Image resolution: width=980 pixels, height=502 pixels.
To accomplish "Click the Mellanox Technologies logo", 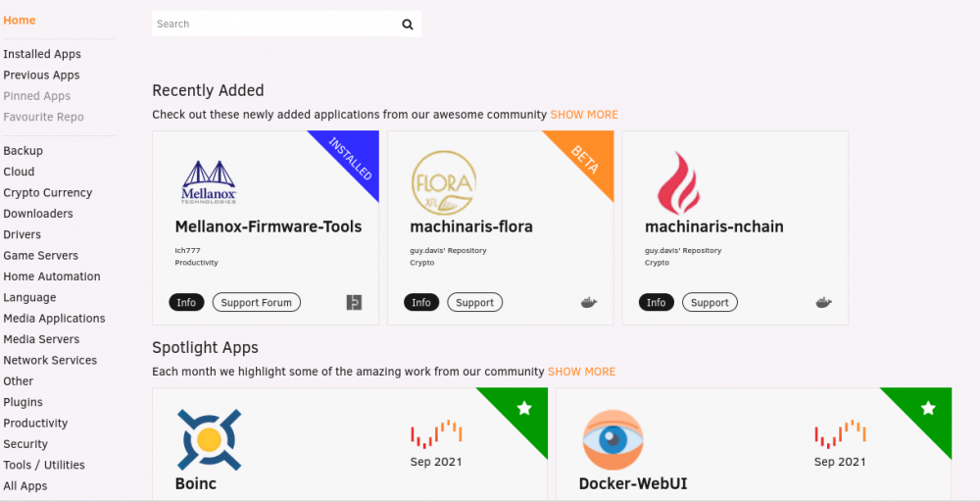I will click(209, 182).
